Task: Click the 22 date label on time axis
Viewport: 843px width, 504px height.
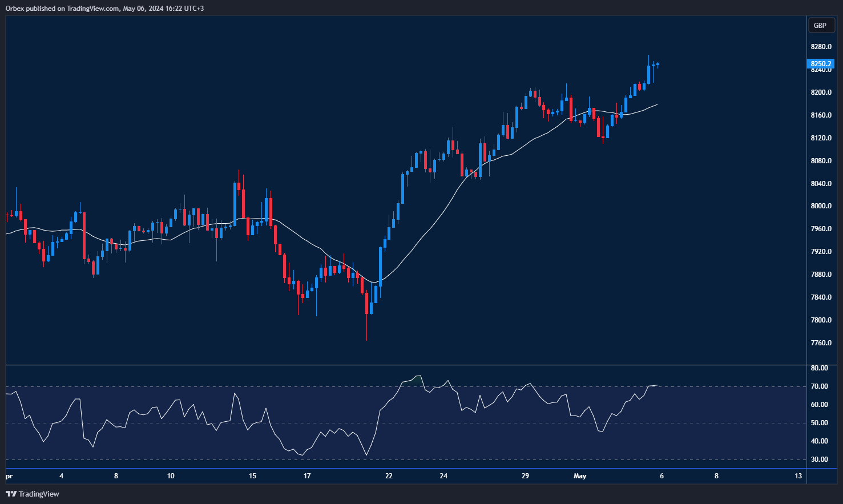Action: 389,476
